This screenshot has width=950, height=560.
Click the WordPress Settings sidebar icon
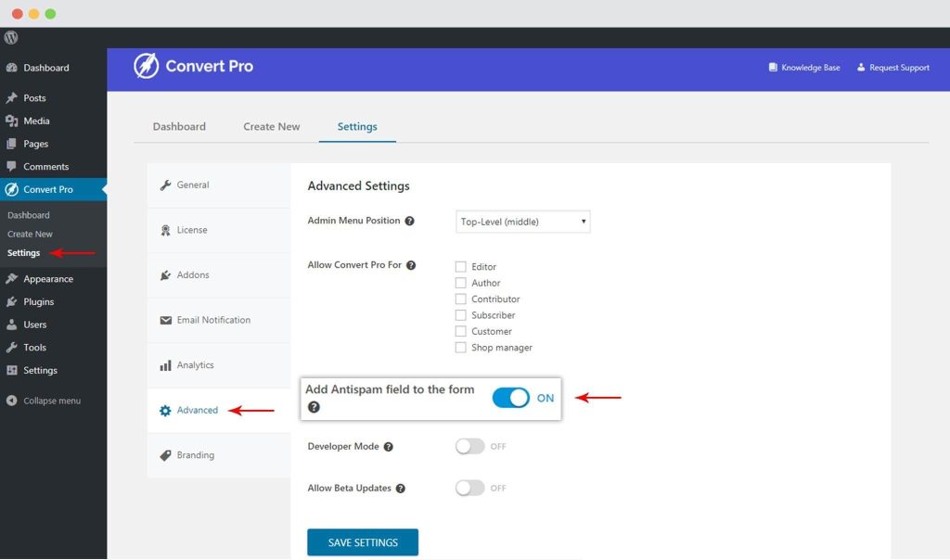point(11,371)
